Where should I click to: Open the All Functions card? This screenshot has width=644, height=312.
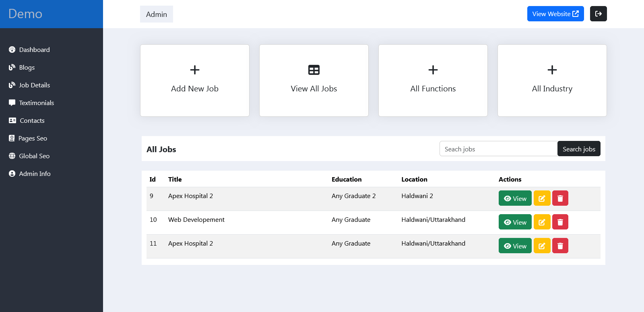[433, 81]
